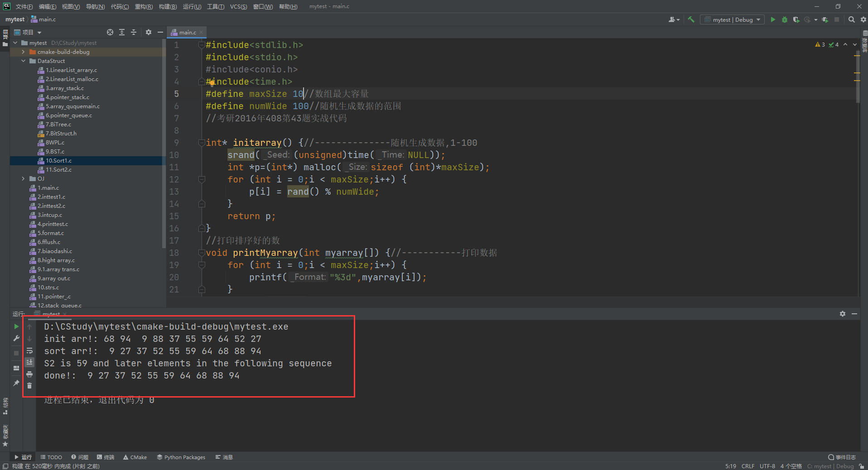
Task: Pin the run tab
Action: coord(16,383)
